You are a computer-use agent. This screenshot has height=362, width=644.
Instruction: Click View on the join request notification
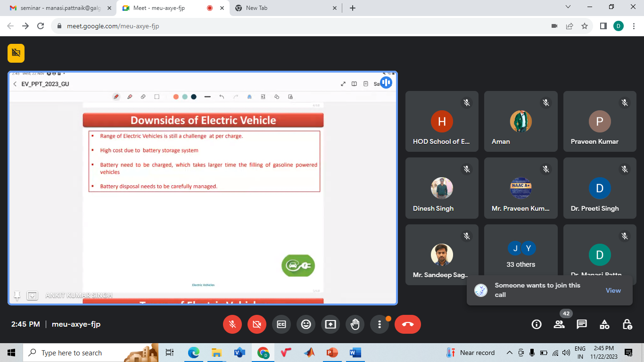613,290
